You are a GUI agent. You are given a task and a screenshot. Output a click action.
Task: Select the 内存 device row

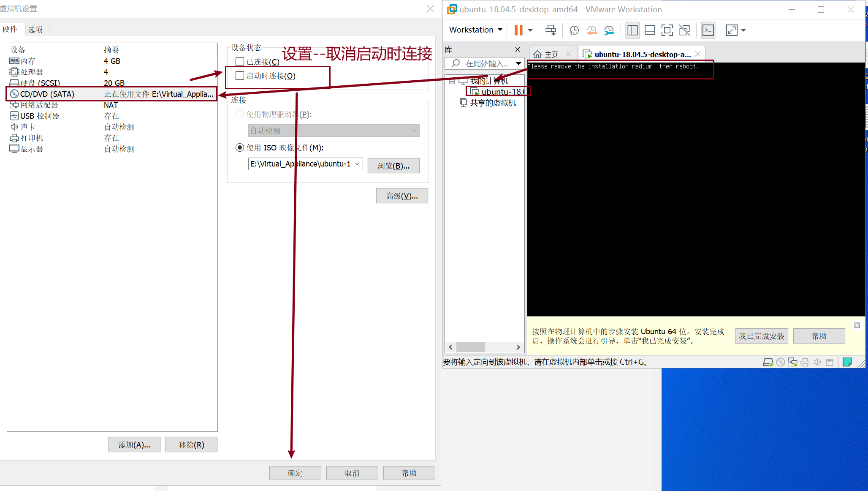[x=112, y=61]
